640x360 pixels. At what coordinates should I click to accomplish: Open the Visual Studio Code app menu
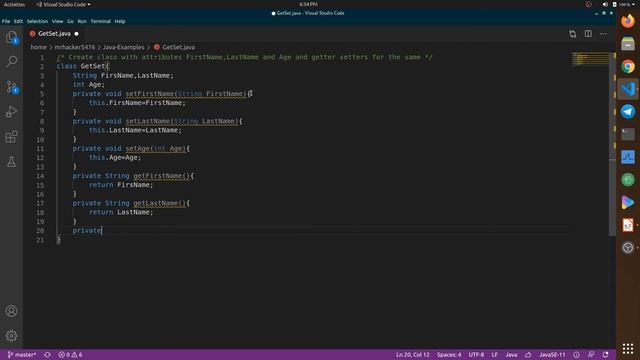click(x=63, y=4)
